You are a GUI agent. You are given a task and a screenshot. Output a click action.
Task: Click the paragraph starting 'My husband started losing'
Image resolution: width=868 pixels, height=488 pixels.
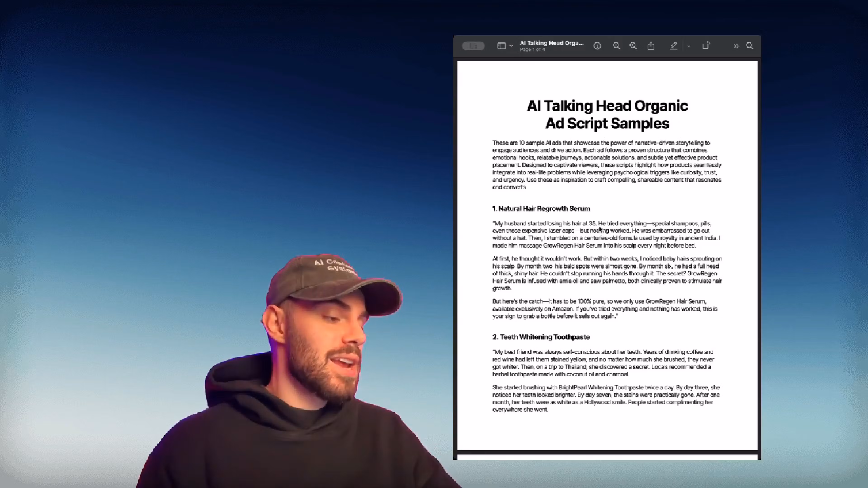[606, 235]
